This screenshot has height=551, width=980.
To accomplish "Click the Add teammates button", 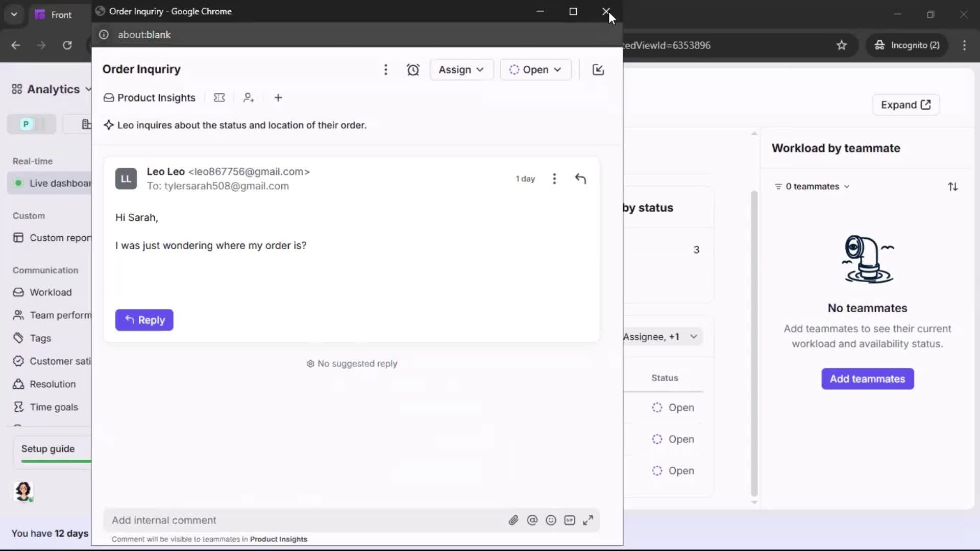I will tap(867, 379).
